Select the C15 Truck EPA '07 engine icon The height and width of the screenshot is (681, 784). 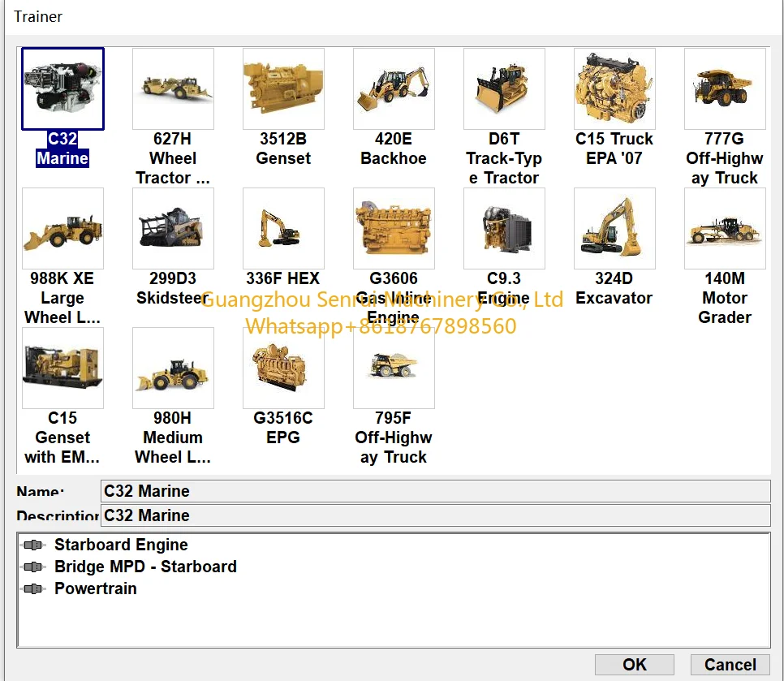(x=614, y=88)
